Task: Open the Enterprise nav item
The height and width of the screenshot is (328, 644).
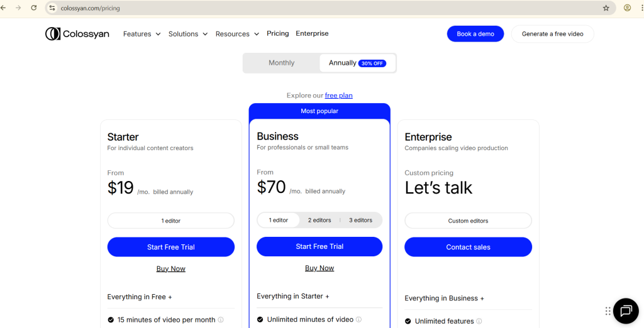Action: pos(312,34)
